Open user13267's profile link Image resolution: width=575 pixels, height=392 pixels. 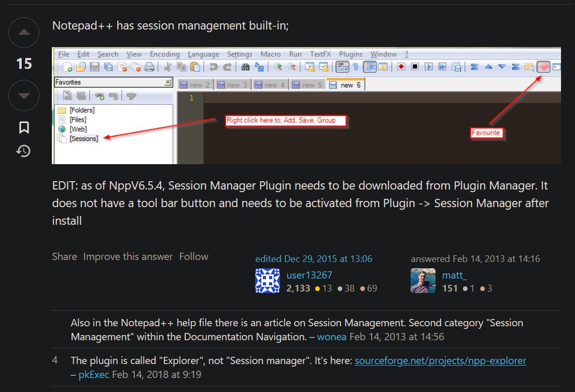click(309, 275)
